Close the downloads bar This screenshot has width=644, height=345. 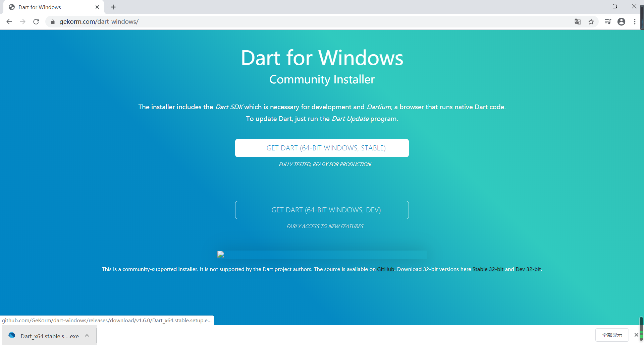(x=636, y=335)
